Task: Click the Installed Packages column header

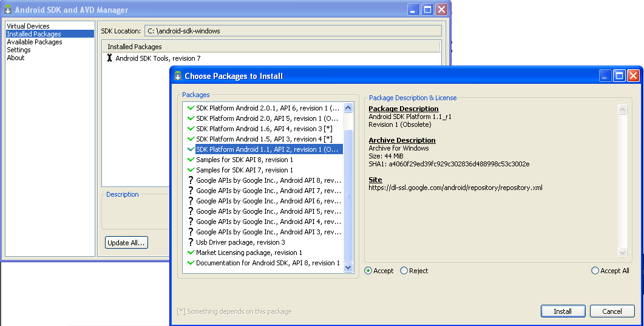Action: pyautogui.click(x=271, y=46)
